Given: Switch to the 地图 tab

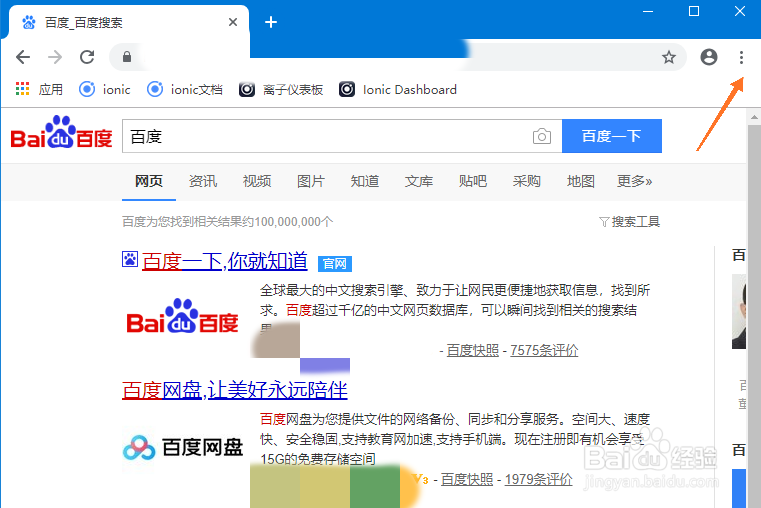Looking at the screenshot, I should click(581, 181).
